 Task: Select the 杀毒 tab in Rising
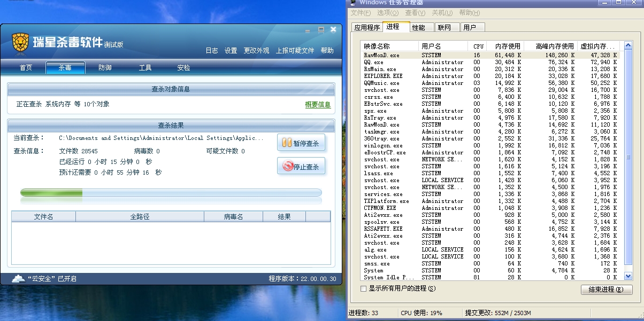[65, 68]
